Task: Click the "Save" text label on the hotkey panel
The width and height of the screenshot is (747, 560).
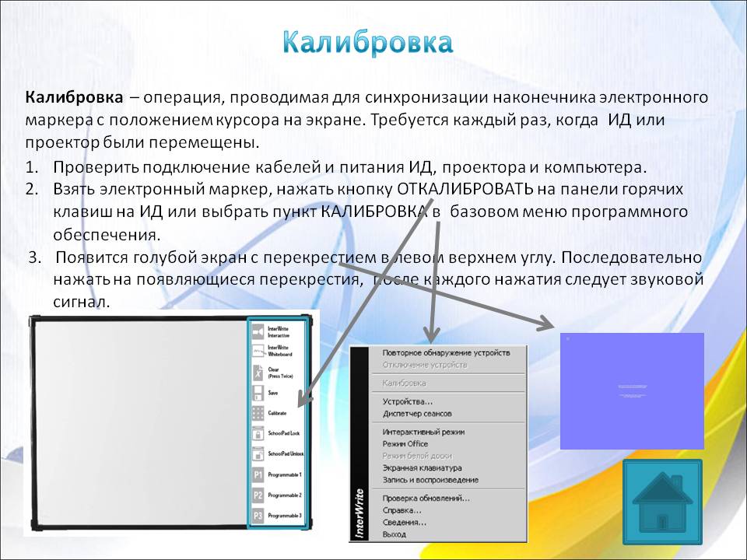Action: [x=272, y=393]
